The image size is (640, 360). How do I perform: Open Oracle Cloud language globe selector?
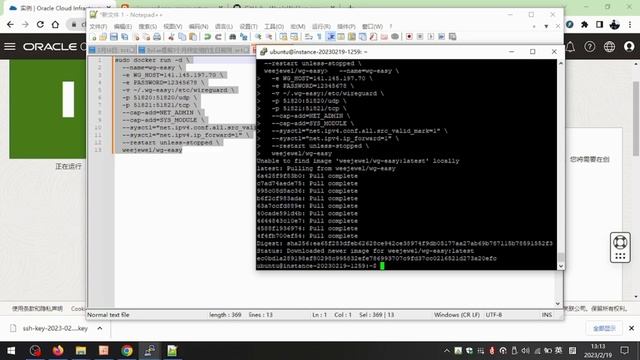coord(609,47)
